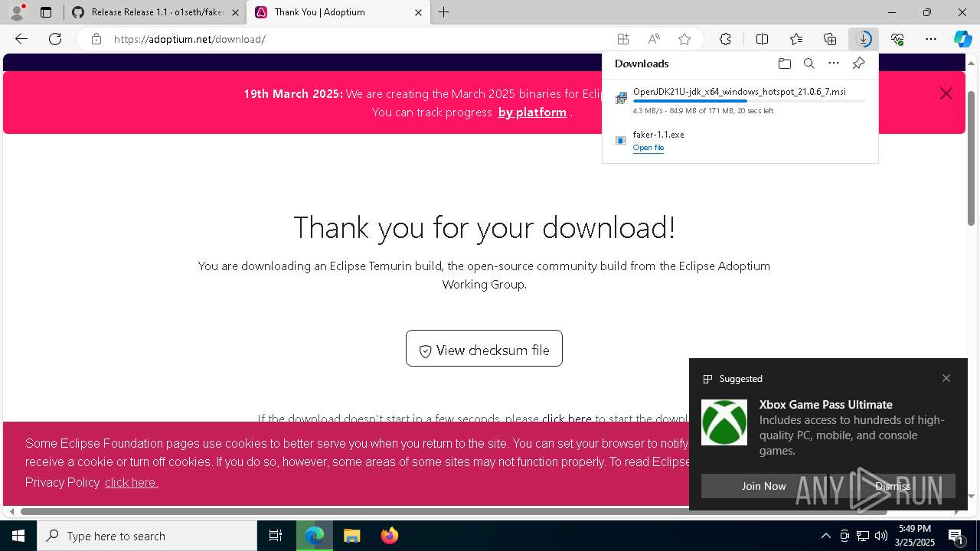Toggle the Downloads toolbar button
Screen dimensions: 980x551
[x=864, y=39]
